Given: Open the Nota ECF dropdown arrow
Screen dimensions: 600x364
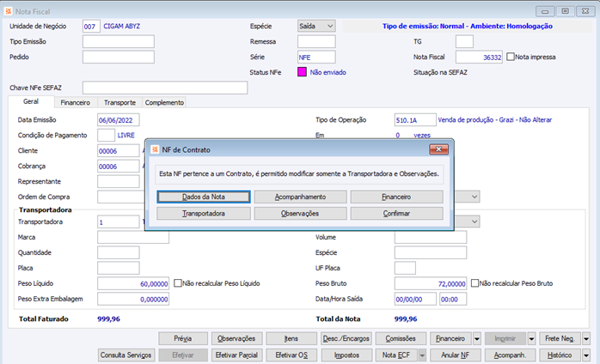Looking at the screenshot, I should point(422,355).
